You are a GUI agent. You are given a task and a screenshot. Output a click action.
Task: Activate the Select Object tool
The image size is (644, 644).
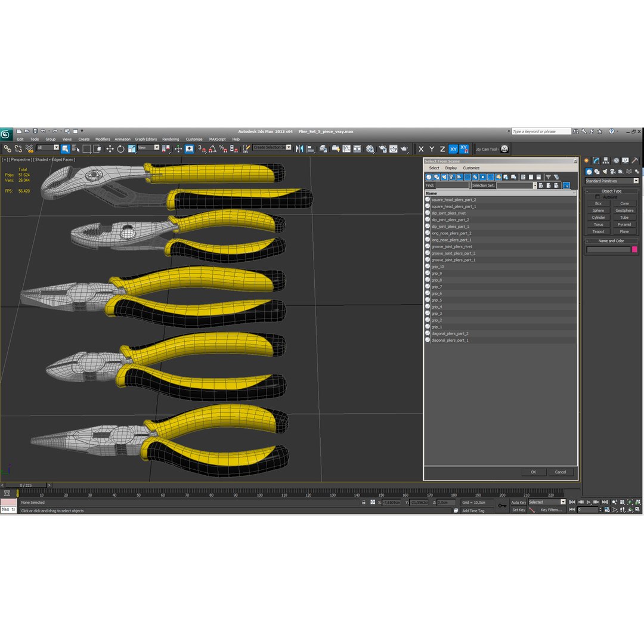click(65, 148)
